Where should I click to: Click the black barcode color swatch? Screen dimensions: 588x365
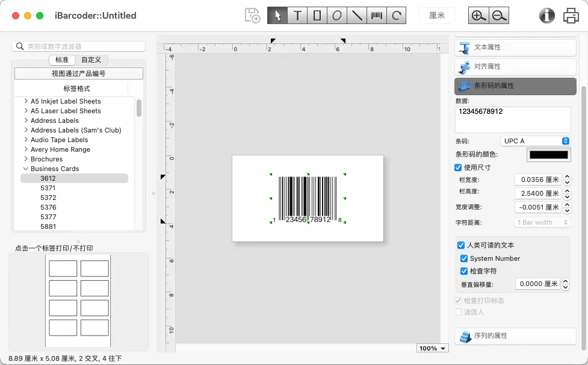pyautogui.click(x=548, y=155)
